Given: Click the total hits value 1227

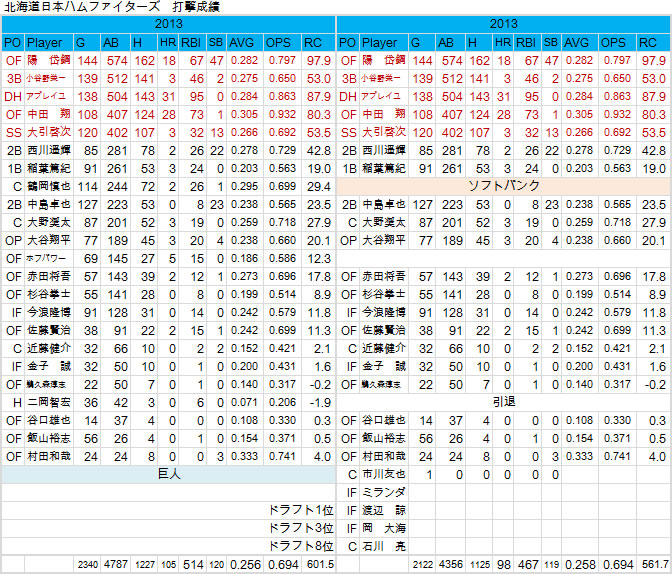Looking at the screenshot, I should click(144, 565).
